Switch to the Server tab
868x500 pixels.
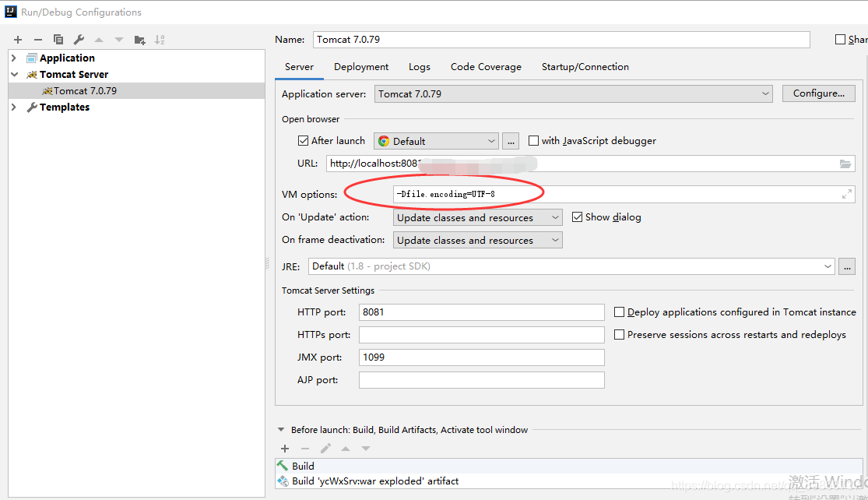point(299,67)
